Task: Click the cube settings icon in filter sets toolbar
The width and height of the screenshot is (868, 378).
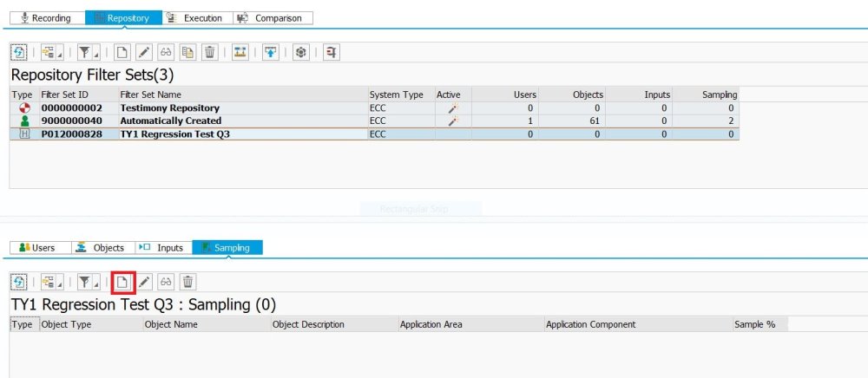Action: click(301, 53)
